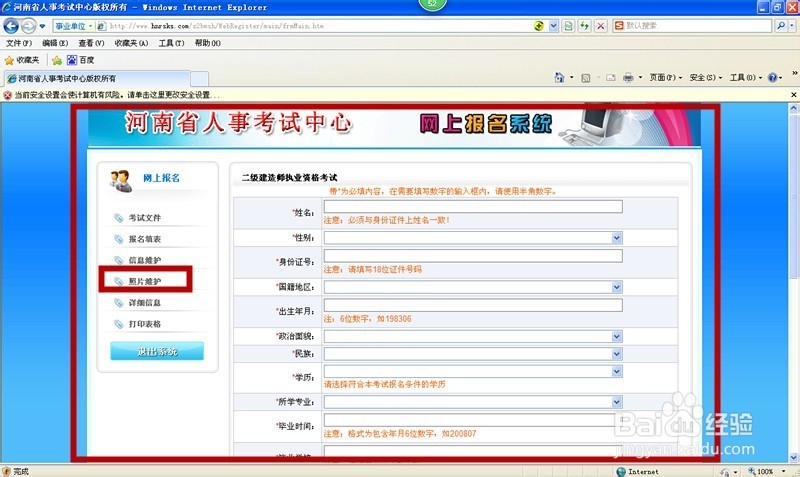800x477 pixels.
Task: Click the add to favorites bar star icon
Action: pyautogui.click(x=57, y=60)
